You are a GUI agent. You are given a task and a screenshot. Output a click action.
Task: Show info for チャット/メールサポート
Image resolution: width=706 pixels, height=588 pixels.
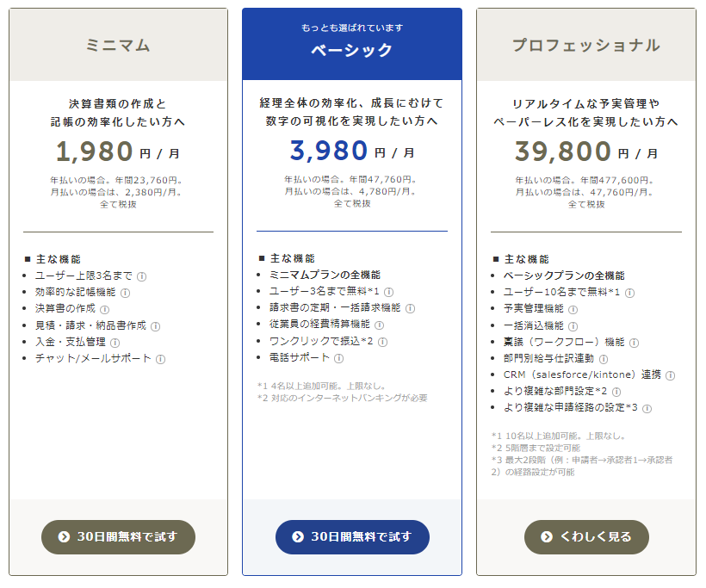click(160, 359)
